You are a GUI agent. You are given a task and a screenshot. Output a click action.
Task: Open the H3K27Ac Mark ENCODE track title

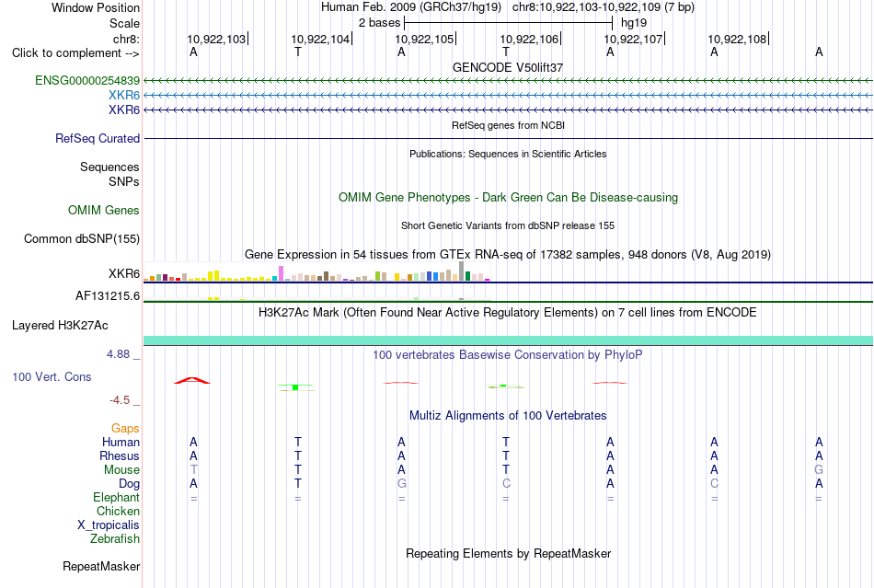point(508,312)
